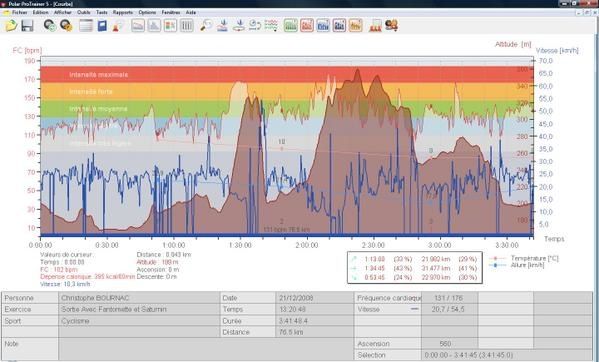The width and height of the screenshot is (599, 362).
Task: Click the Sélection time range field
Action: (507, 355)
